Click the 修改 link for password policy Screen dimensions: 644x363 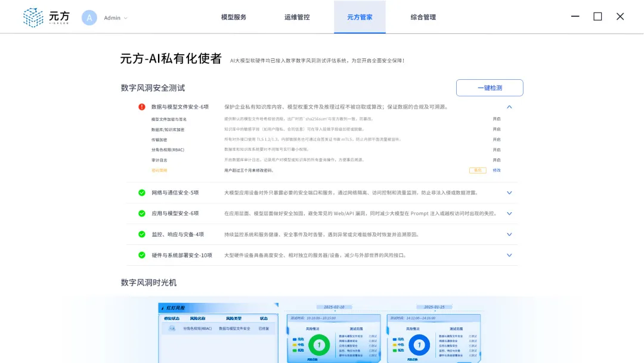click(x=497, y=170)
